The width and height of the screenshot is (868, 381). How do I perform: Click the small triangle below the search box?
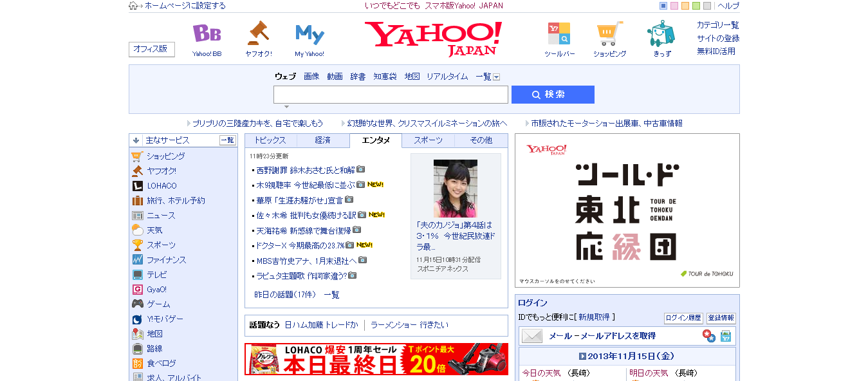(x=286, y=107)
